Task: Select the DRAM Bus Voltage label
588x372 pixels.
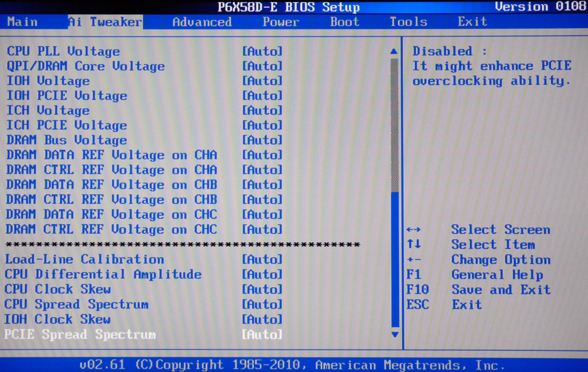Action: [67, 140]
